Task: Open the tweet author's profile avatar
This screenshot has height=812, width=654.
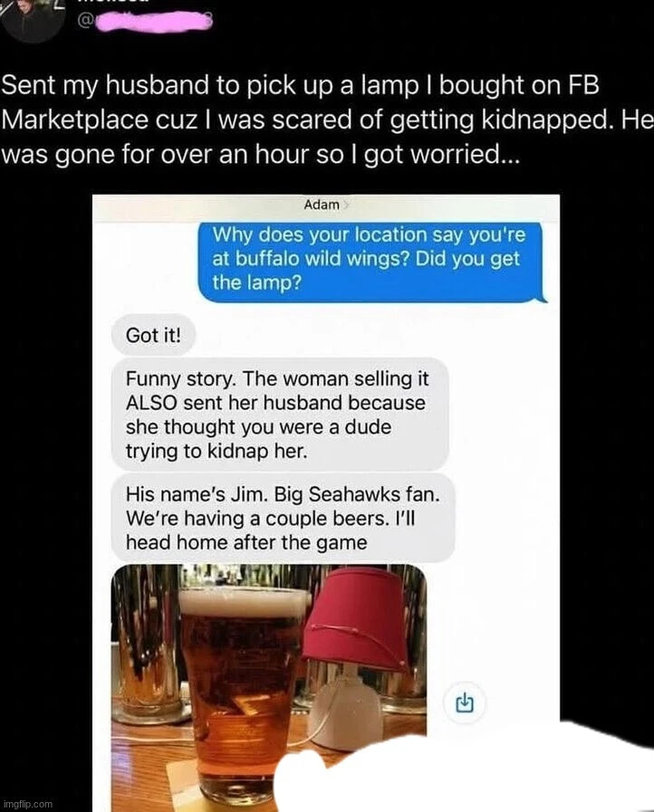Action: 32,18
